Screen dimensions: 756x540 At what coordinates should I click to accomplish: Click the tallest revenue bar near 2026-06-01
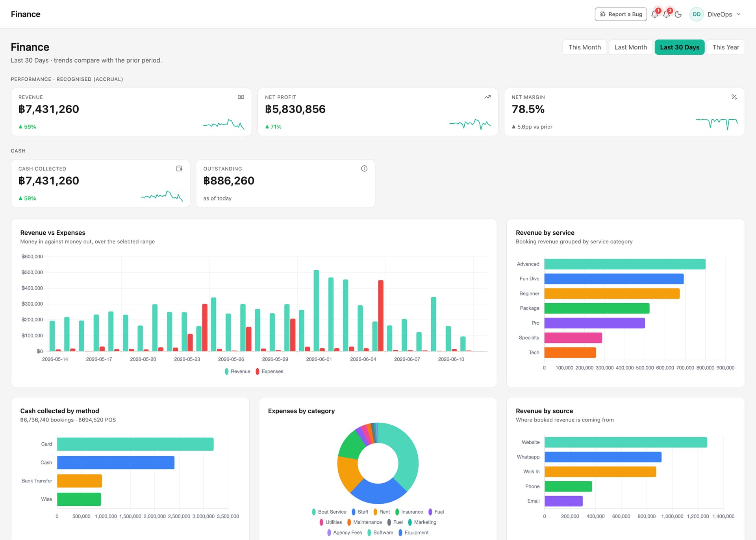coord(316,310)
